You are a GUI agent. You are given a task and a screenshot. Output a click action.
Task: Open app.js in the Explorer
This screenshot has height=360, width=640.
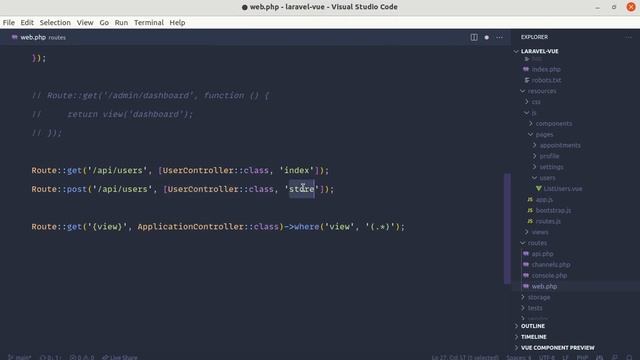(544, 200)
